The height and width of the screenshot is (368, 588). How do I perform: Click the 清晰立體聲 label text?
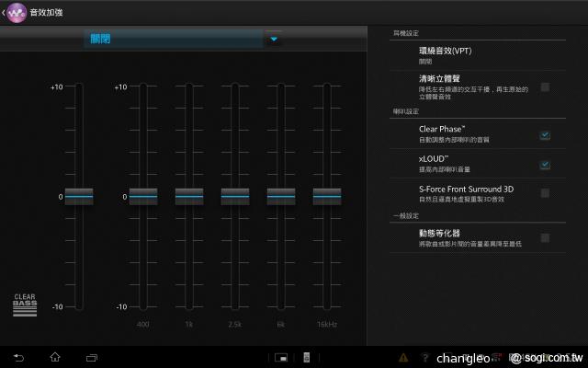(439, 78)
